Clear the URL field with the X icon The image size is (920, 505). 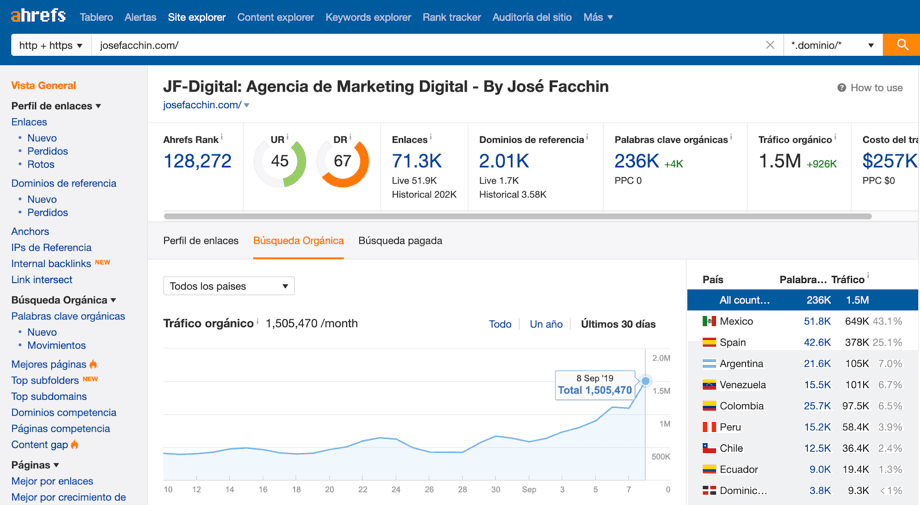click(770, 45)
